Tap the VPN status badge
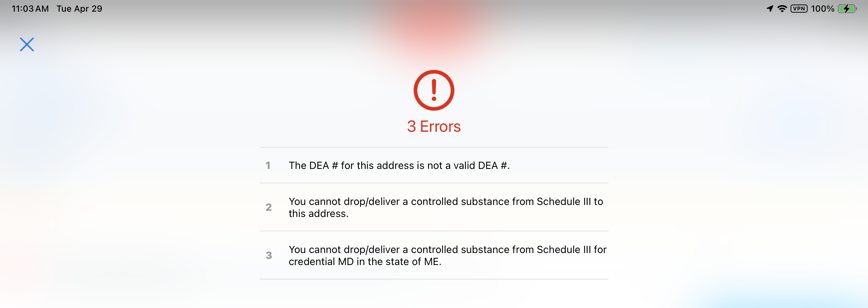This screenshot has width=868, height=308. [799, 9]
